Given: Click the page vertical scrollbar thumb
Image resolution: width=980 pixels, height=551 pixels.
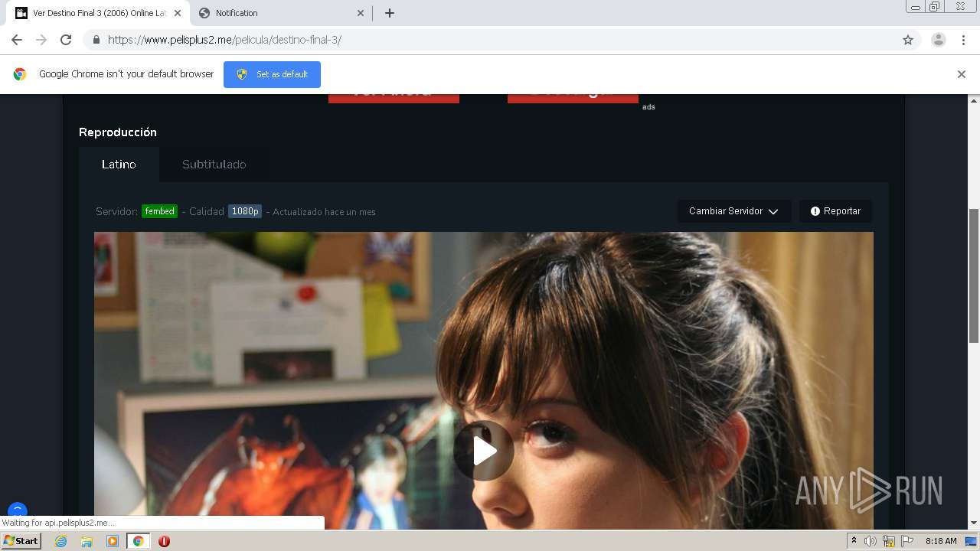Looking at the screenshot, I should tap(974, 275).
